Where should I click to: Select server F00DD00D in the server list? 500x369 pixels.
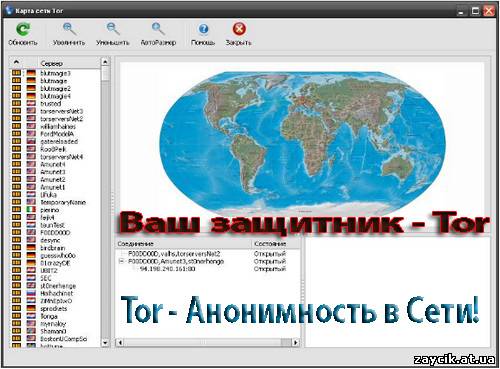point(55,233)
